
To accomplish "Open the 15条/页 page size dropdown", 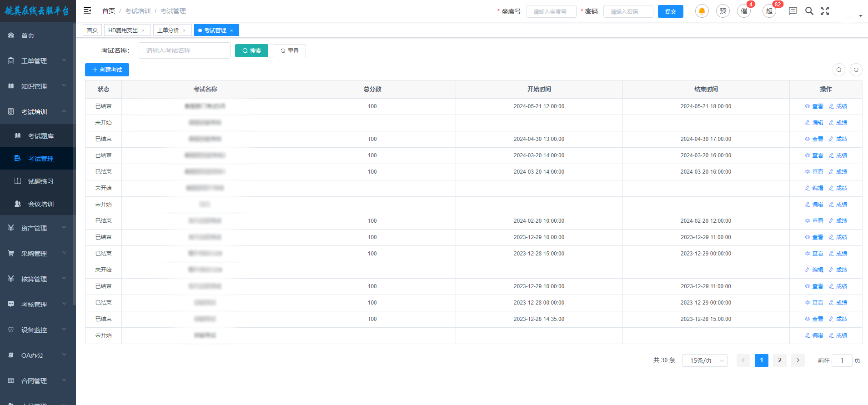I will [x=704, y=360].
